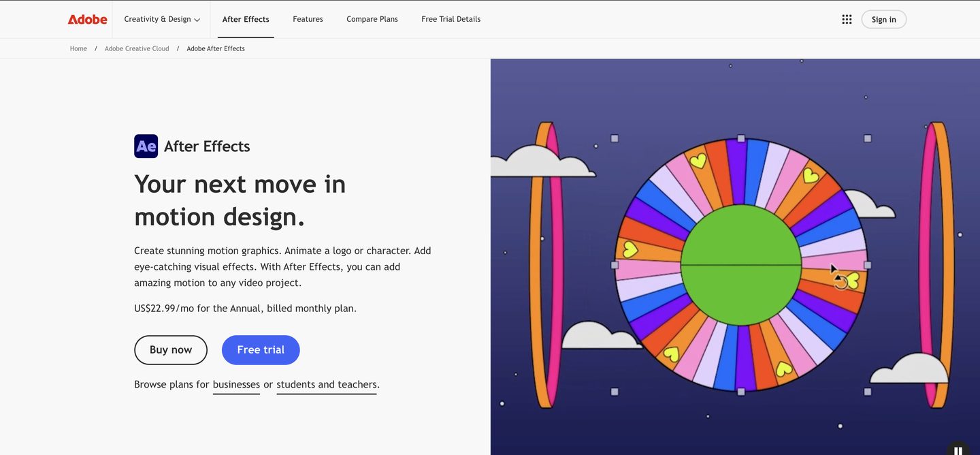The image size is (980, 455).
Task: Click the "Your next move in motion design." headline
Action: (x=240, y=200)
